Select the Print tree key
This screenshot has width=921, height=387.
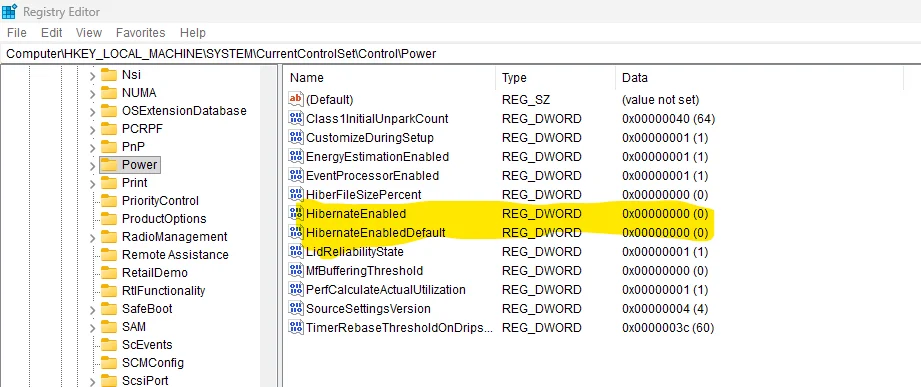coord(135,183)
